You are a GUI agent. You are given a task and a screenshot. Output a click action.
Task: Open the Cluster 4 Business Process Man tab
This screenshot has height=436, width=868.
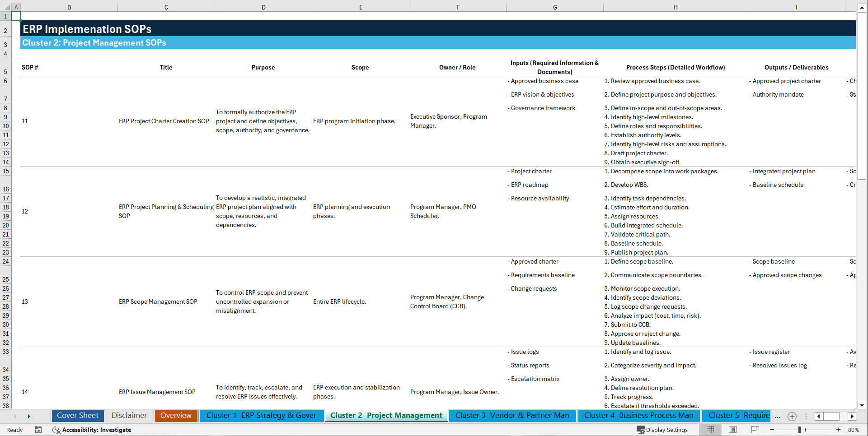click(x=638, y=415)
